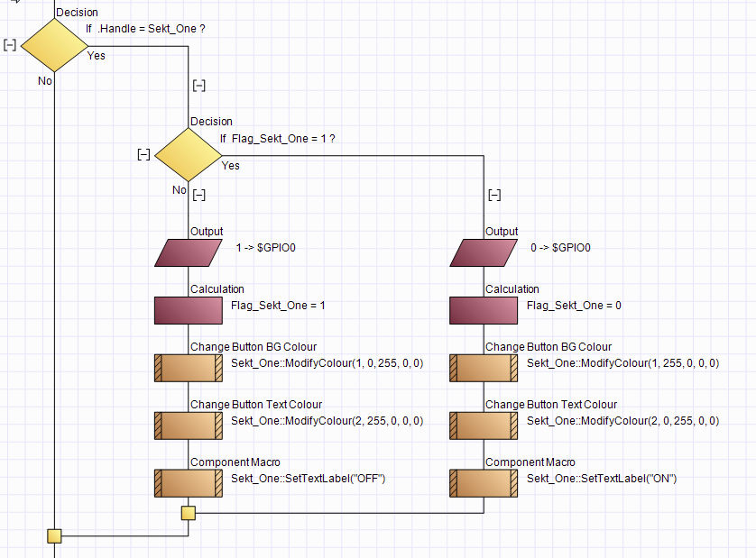Click the text If .Handle = Sekt_One ?
This screenshot has height=558, width=756.
tap(145, 29)
